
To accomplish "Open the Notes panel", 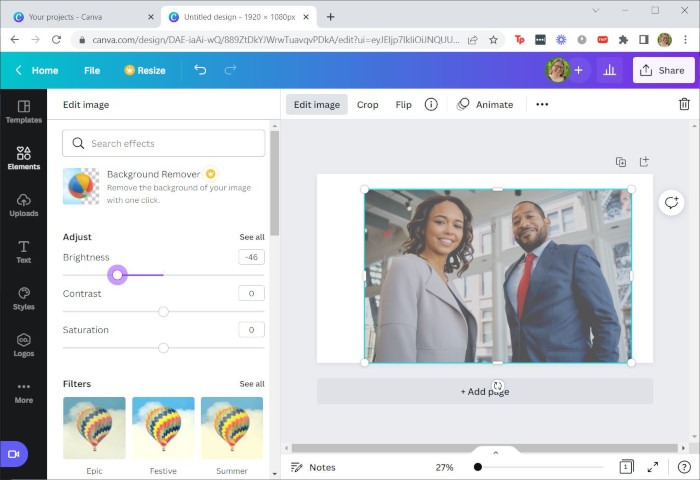I will [x=313, y=467].
